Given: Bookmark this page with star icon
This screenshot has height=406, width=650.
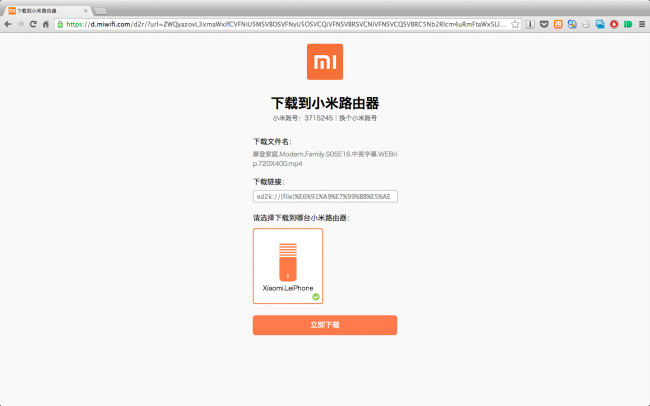Looking at the screenshot, I should [x=515, y=24].
